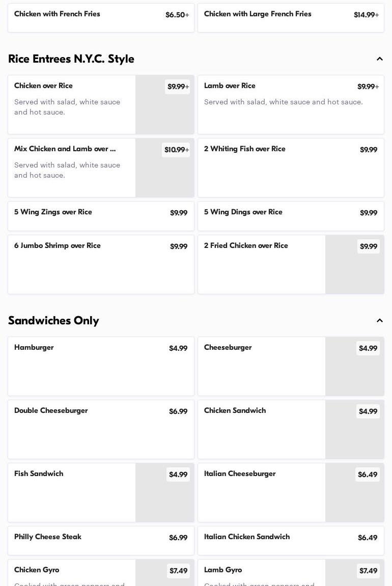Collapse the Sandwiches Only section
Screen dimensions: 392x586
(379, 321)
